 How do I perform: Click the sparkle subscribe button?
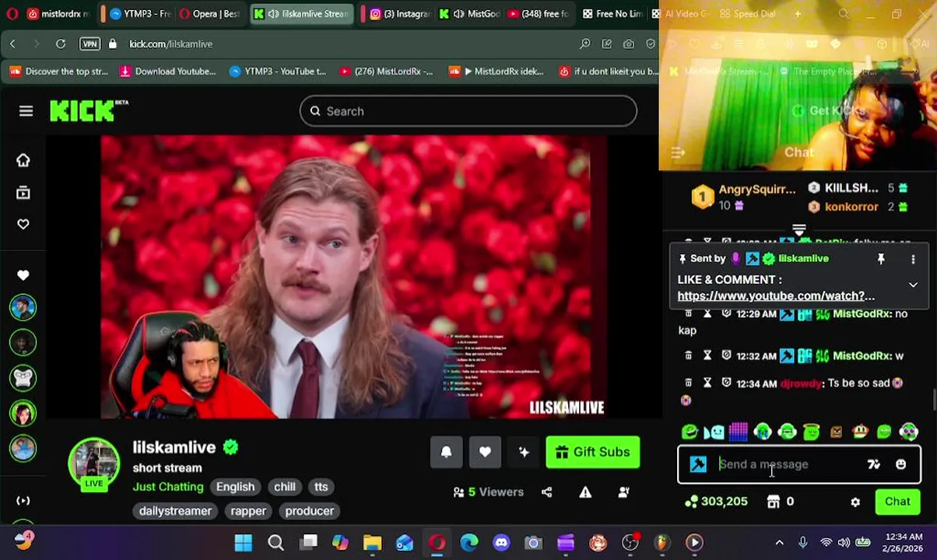pos(524,452)
